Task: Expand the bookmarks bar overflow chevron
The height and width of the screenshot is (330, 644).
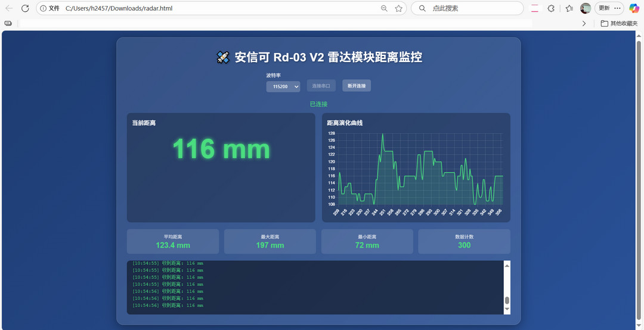Action: [584, 23]
